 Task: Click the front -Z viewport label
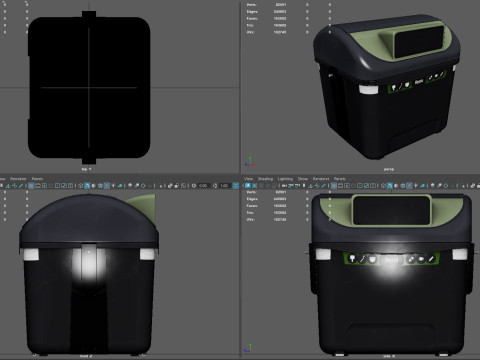coord(86,356)
